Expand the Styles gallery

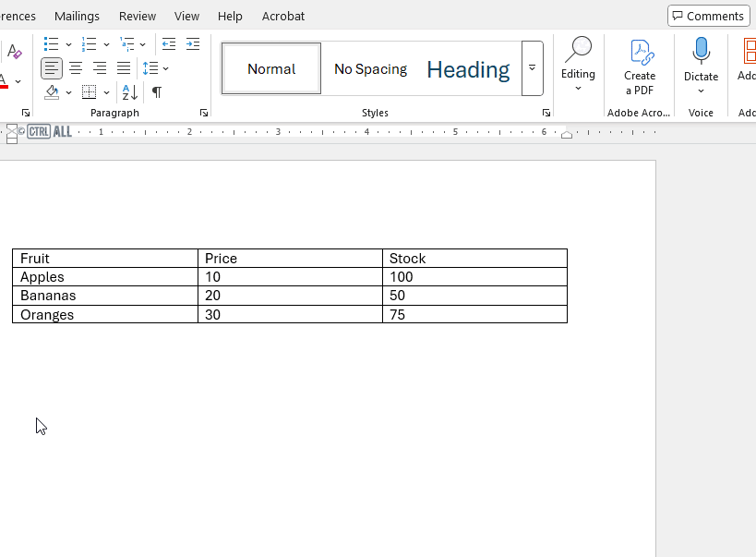533,68
